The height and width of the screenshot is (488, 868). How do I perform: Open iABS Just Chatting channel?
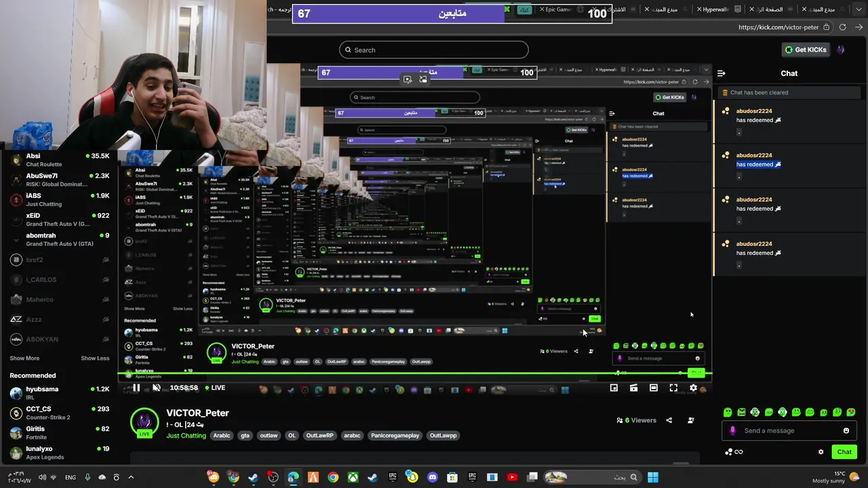click(x=60, y=199)
